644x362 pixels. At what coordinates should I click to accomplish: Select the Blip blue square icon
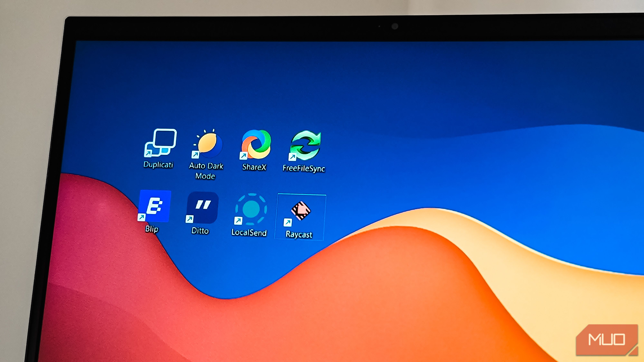point(155,206)
